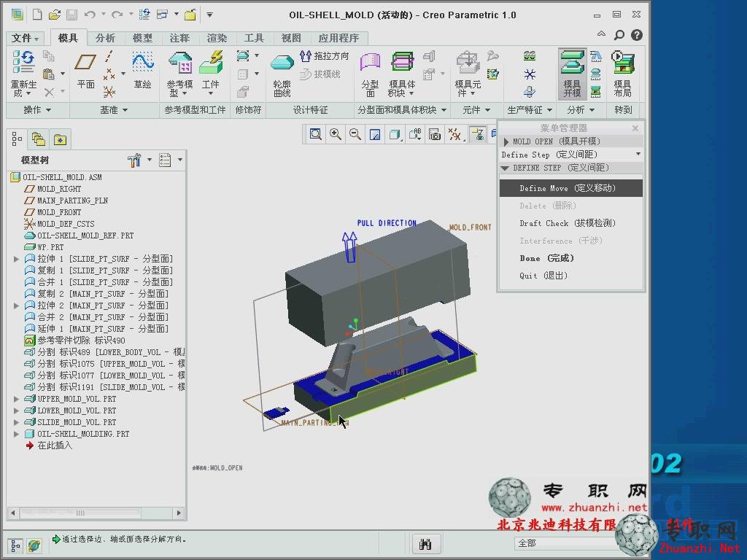This screenshot has width=747, height=560.
Task: Open the Favorites tab icon
Action: [60, 139]
